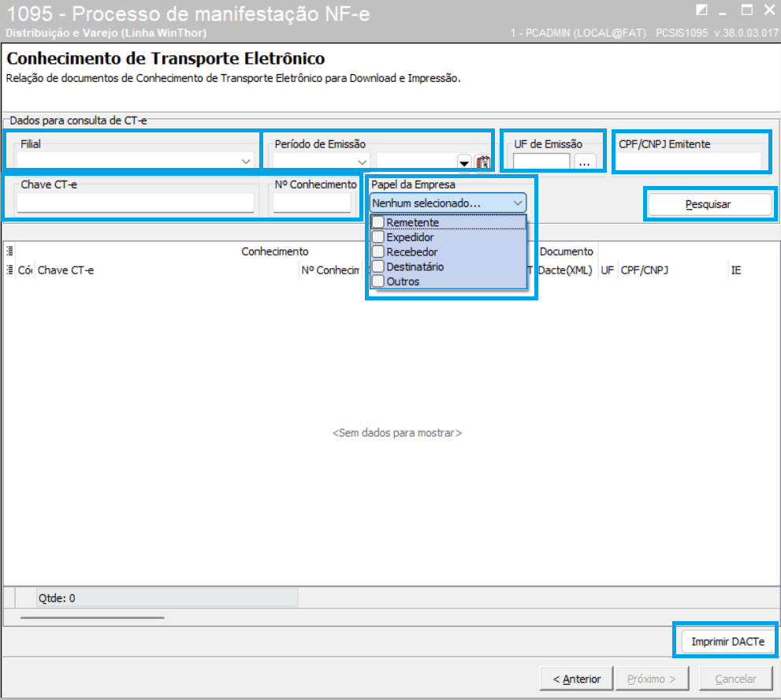Click the UF de Emissão text box
The image size is (781, 700).
[x=541, y=162]
